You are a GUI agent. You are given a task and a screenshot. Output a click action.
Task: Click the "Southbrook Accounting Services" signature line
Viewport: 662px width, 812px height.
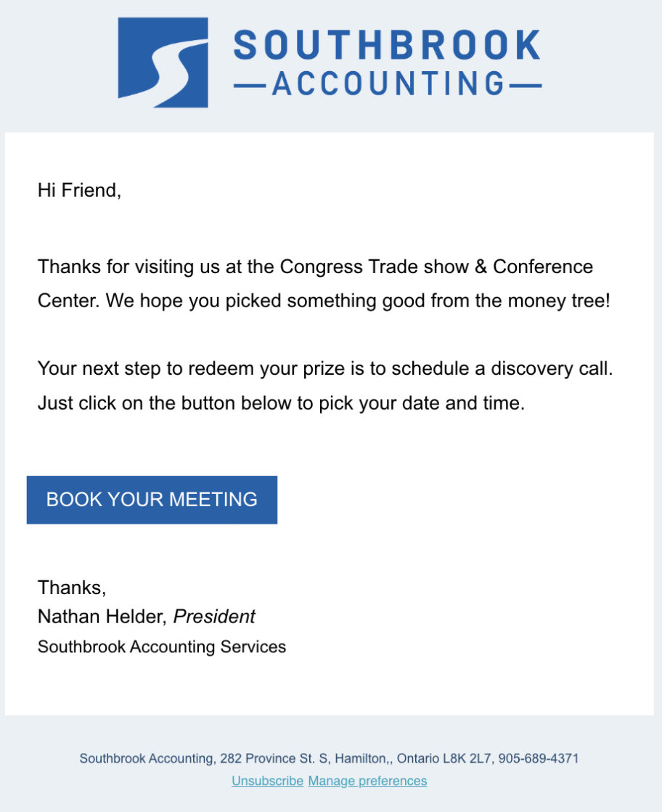click(x=162, y=646)
